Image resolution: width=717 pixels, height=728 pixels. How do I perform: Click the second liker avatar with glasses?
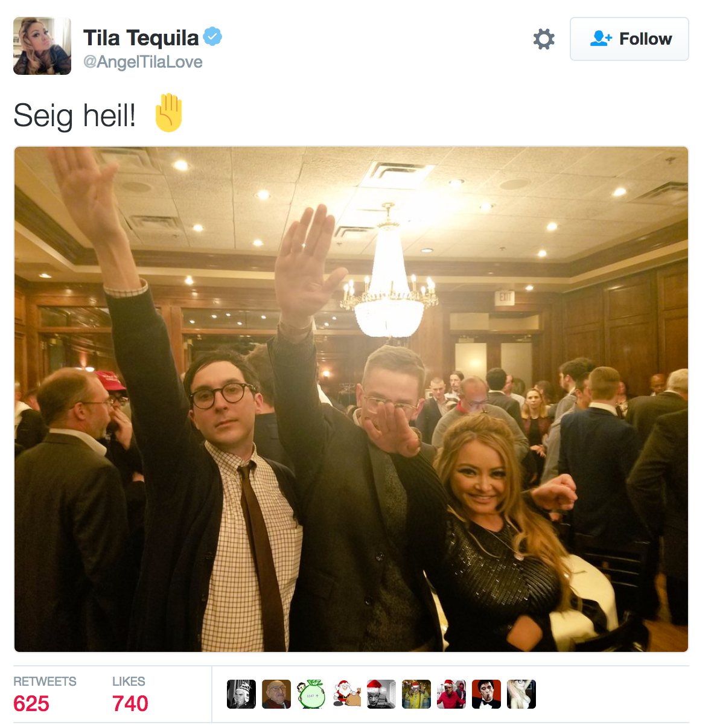click(276, 694)
